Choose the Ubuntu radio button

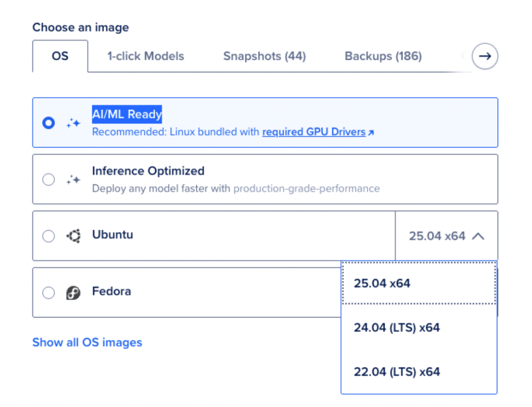pyautogui.click(x=49, y=236)
